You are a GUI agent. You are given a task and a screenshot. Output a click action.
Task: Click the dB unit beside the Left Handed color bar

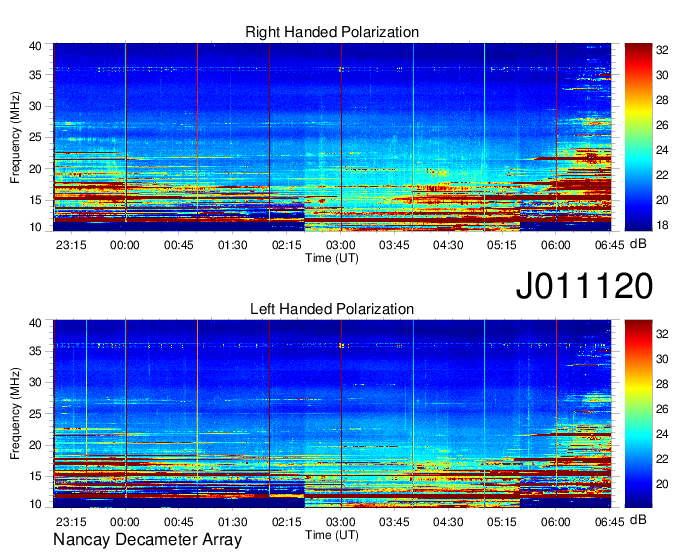(x=638, y=519)
